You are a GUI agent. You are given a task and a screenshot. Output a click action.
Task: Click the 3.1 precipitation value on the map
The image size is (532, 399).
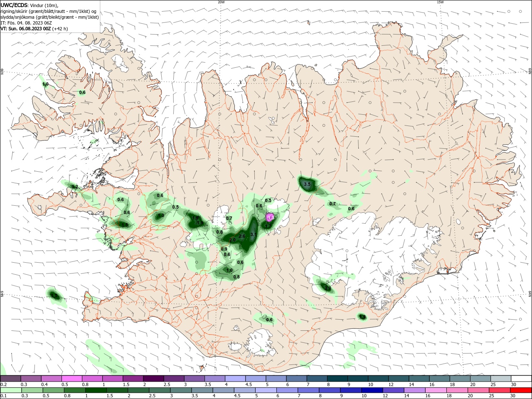(254, 235)
